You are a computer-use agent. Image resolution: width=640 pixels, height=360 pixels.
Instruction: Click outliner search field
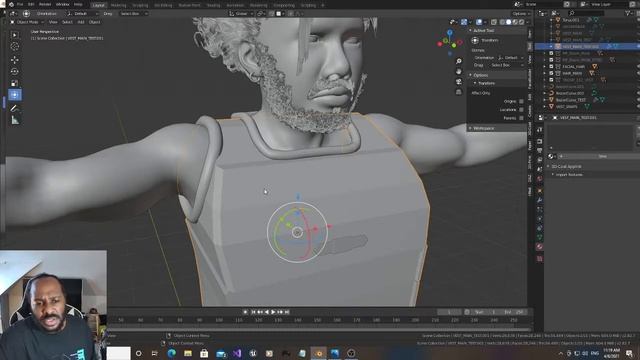pyautogui.click(x=586, y=13)
